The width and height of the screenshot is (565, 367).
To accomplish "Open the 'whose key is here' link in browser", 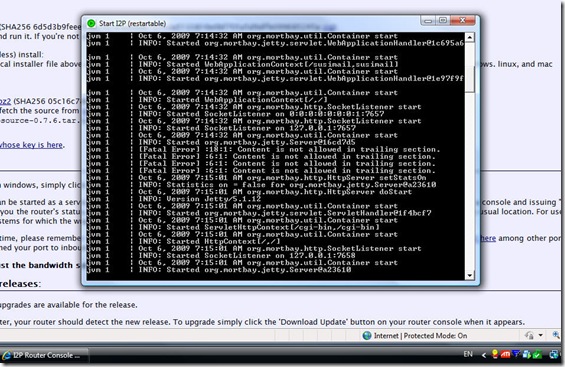I will 31,145.
